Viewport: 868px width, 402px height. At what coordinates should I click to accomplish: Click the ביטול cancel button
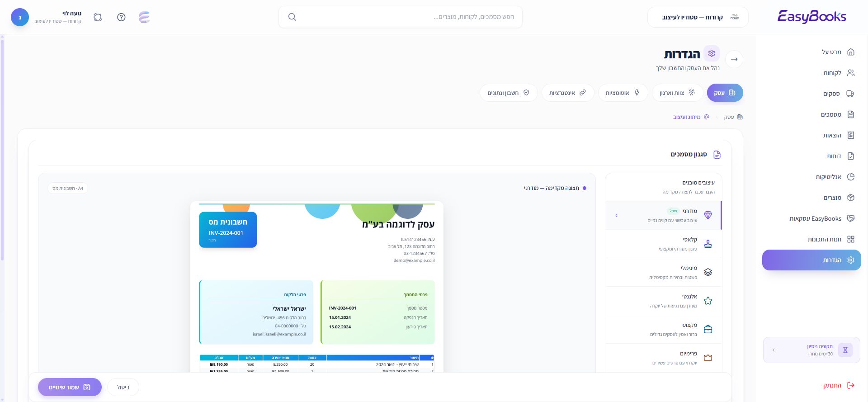click(x=123, y=387)
